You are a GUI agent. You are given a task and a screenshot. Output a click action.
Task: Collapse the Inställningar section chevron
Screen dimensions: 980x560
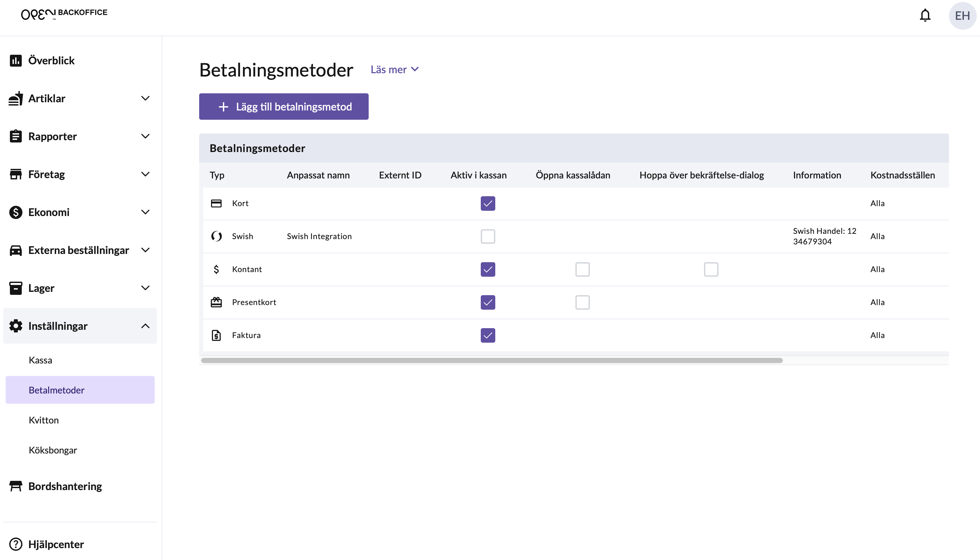pos(145,326)
